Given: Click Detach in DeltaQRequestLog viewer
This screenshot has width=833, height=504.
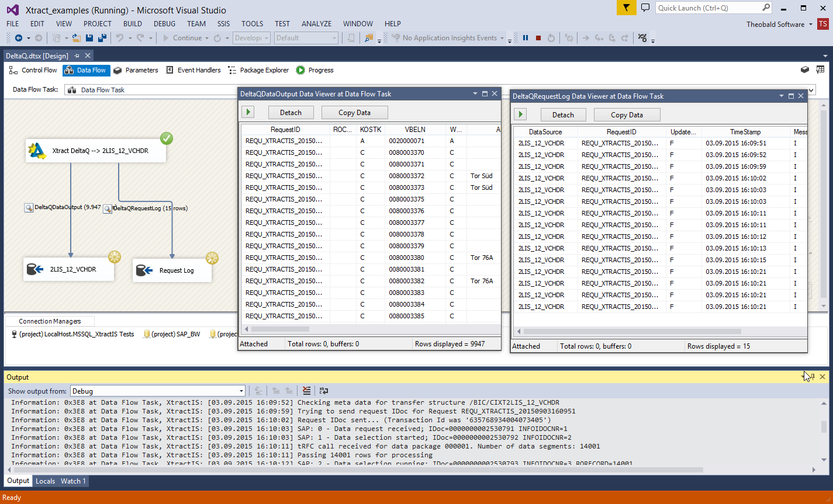Looking at the screenshot, I should 564,115.
